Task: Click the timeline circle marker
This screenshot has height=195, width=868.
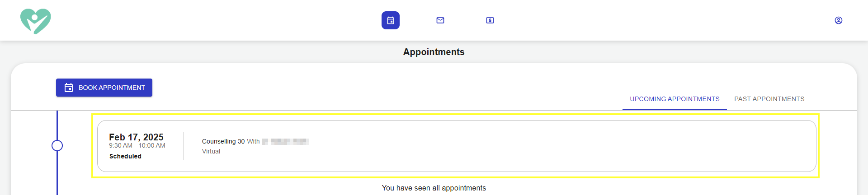Action: coord(57,146)
